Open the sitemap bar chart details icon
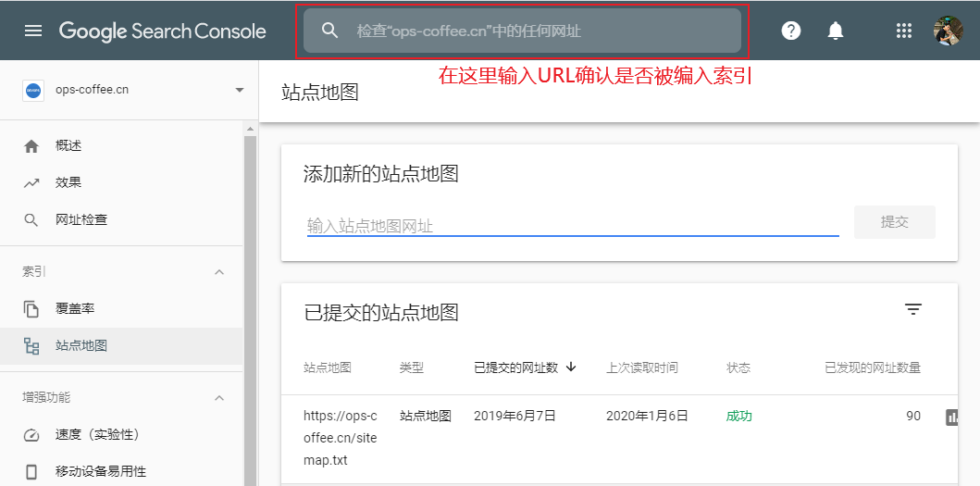This screenshot has height=486, width=980. (x=953, y=417)
